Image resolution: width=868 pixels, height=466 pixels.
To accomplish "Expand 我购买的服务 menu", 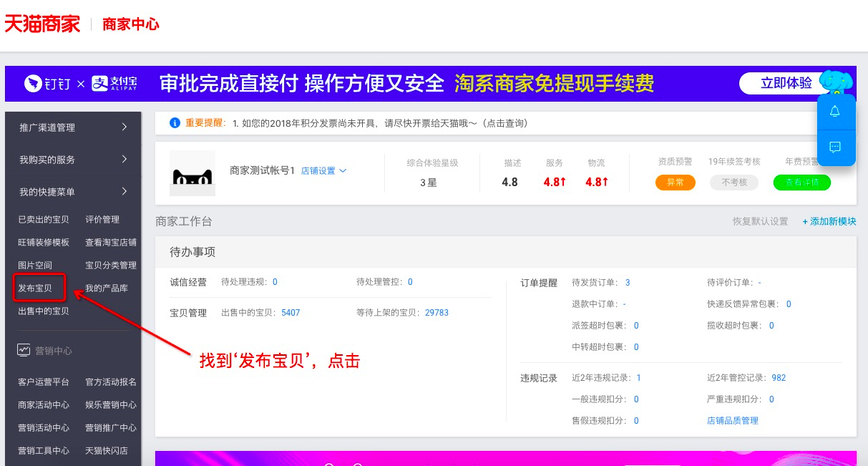I will pos(74,160).
